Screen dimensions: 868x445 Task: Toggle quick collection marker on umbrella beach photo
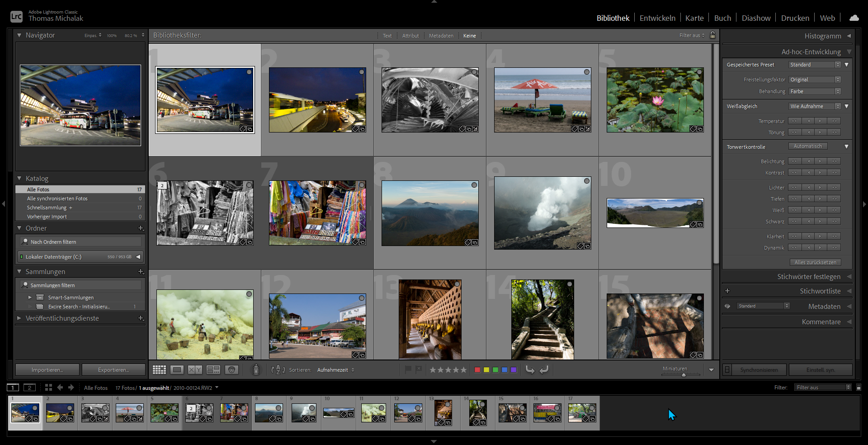(587, 72)
